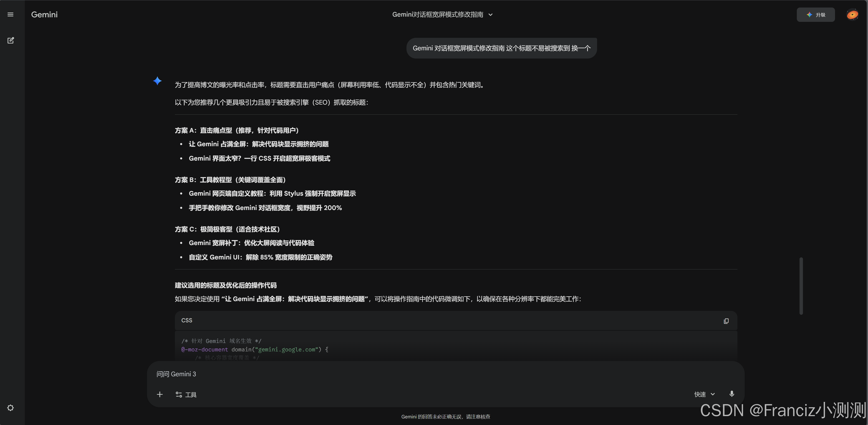Viewport: 868px width, 425px height.
Task: Click the sparkle diamond inside the 升级 button
Action: pyautogui.click(x=810, y=15)
